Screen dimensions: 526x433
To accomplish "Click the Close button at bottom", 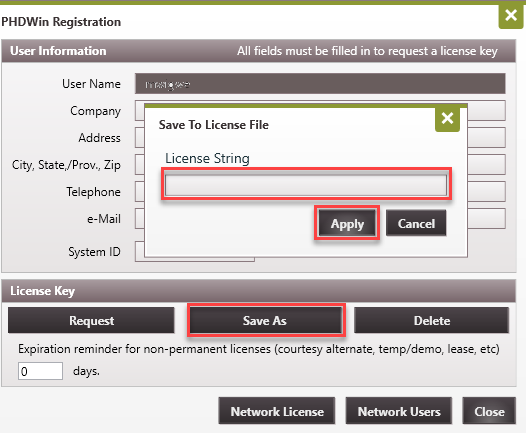I will 489,411.
